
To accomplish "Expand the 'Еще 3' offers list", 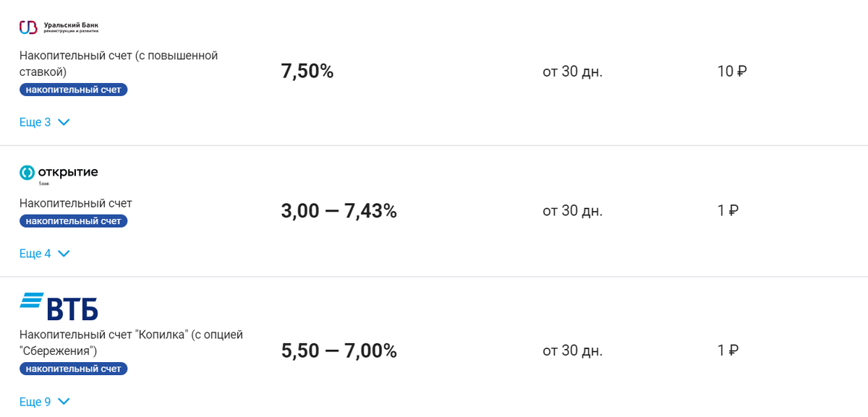I will (35, 122).
